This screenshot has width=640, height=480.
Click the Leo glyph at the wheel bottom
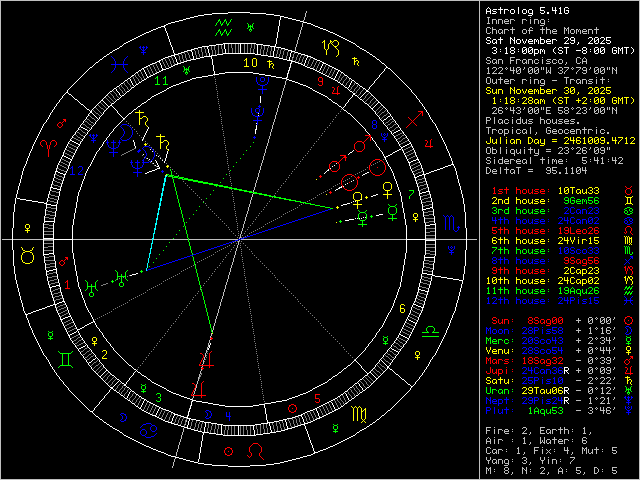[258, 451]
